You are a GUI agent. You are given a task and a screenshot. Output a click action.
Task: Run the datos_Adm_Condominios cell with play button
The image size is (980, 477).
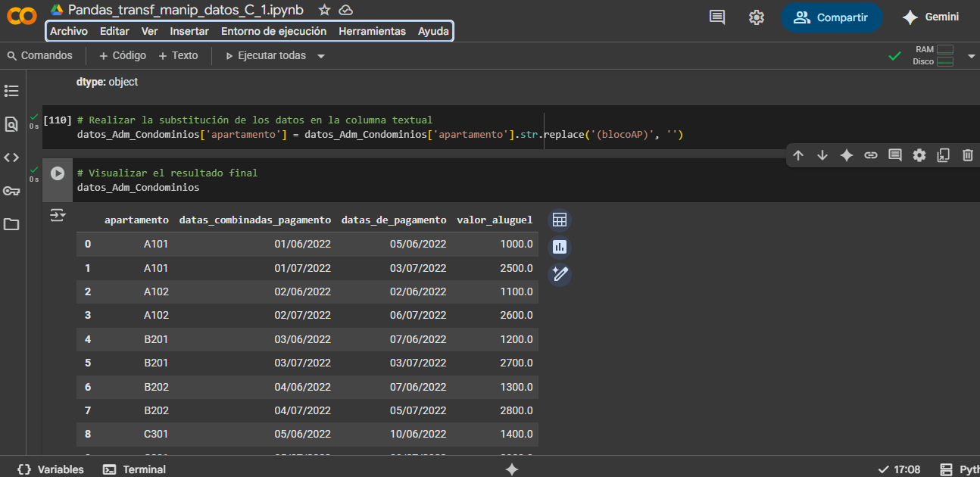click(x=58, y=173)
